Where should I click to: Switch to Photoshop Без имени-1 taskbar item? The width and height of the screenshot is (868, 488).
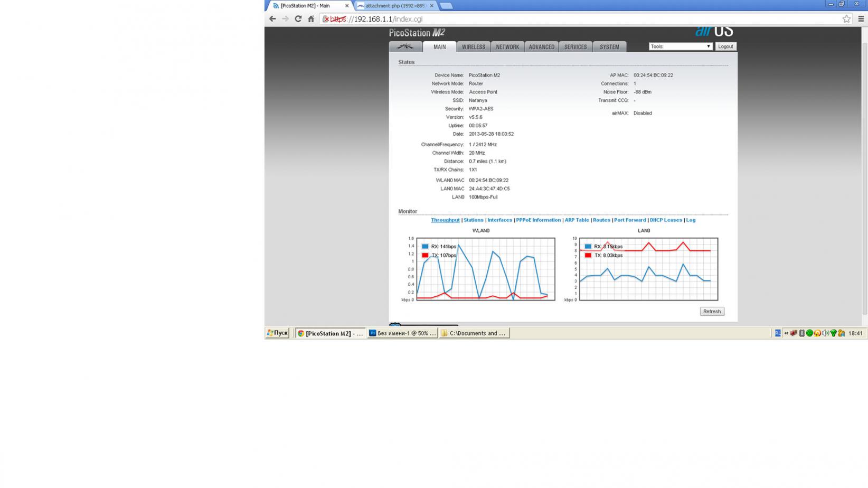pos(402,333)
